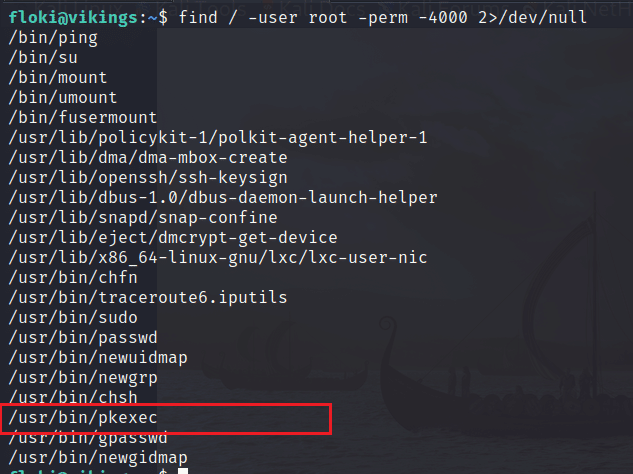The height and width of the screenshot is (474, 633).
Task: Click the polkit-agent-helper-1 path
Action: [x=218, y=138]
